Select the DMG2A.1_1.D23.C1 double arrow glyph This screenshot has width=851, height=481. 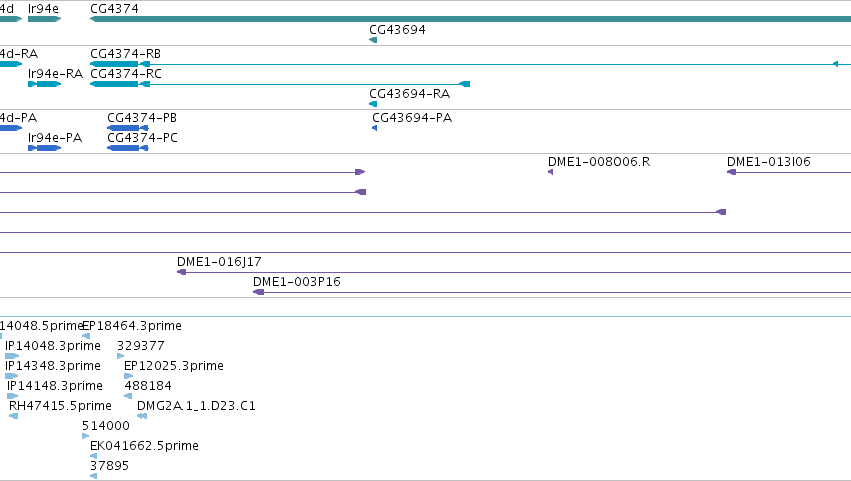142,416
